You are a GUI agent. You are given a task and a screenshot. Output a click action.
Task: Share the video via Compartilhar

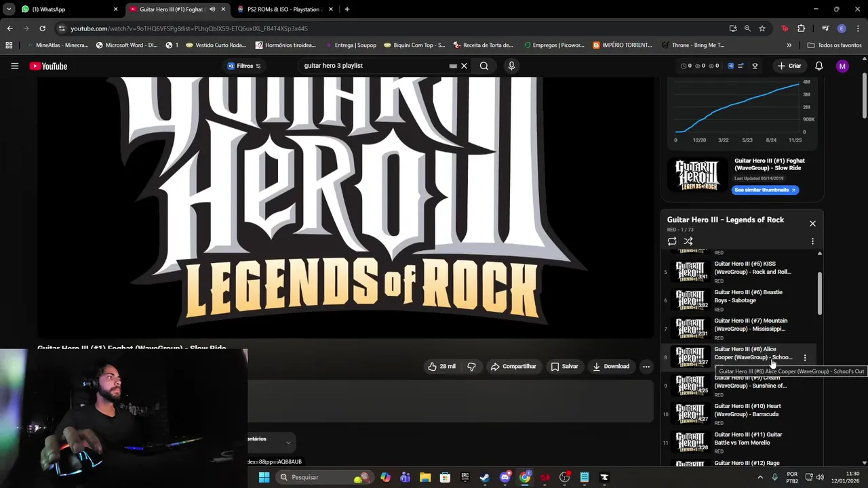pyautogui.click(x=513, y=366)
